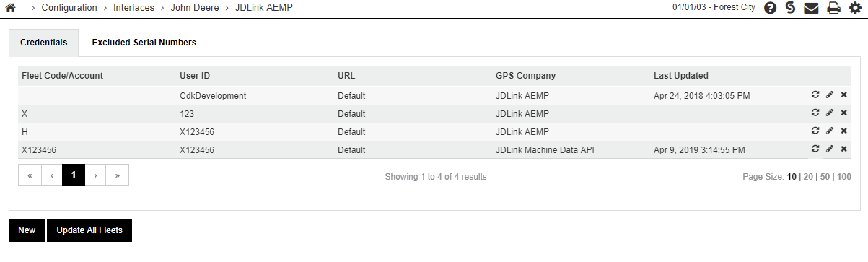Click the Print icon in header
868x262 pixels.
(833, 9)
